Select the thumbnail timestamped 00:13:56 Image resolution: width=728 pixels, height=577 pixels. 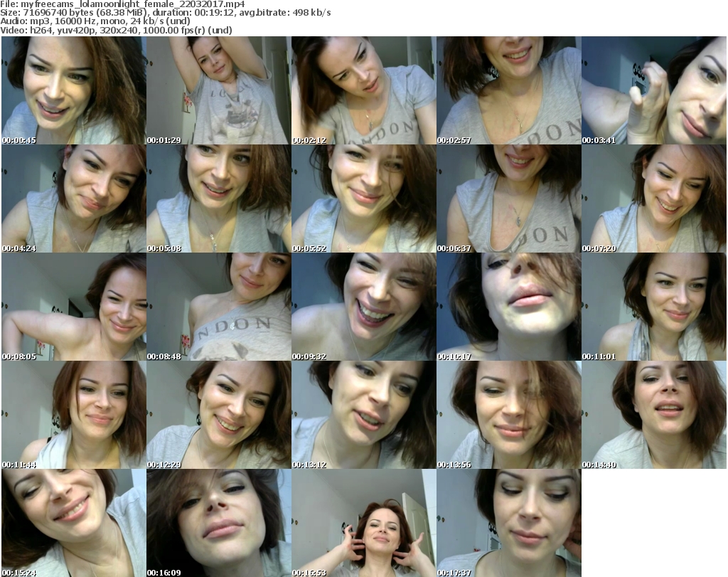point(508,415)
